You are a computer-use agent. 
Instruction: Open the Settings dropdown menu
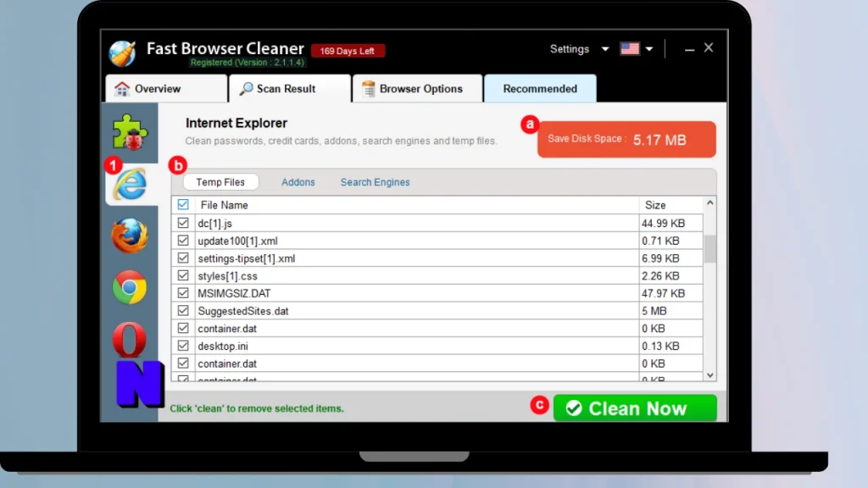pyautogui.click(x=579, y=48)
